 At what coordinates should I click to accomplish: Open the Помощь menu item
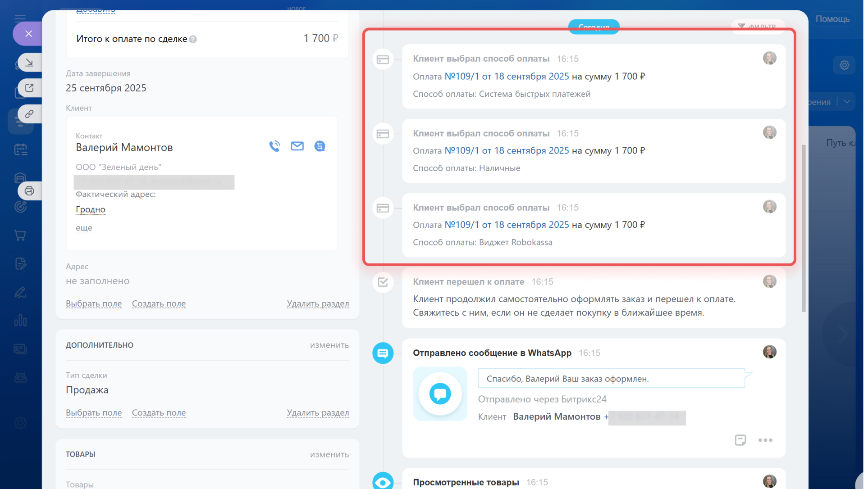tap(832, 19)
